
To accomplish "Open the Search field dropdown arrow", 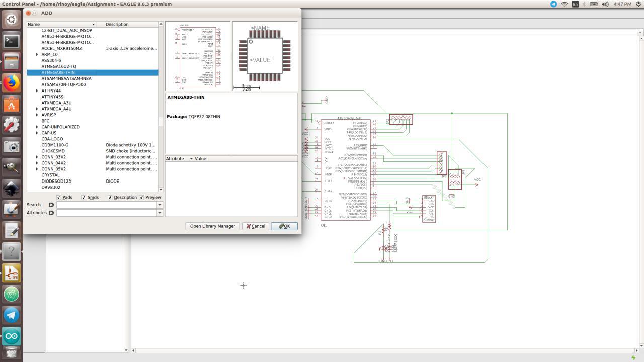I will 160,205.
